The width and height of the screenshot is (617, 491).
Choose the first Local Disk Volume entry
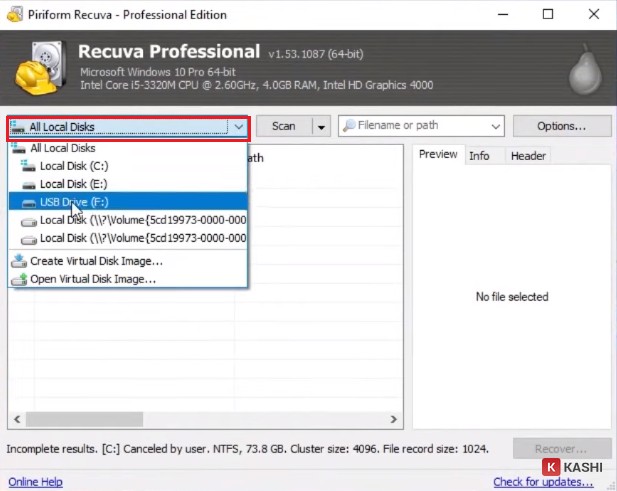pos(142,220)
